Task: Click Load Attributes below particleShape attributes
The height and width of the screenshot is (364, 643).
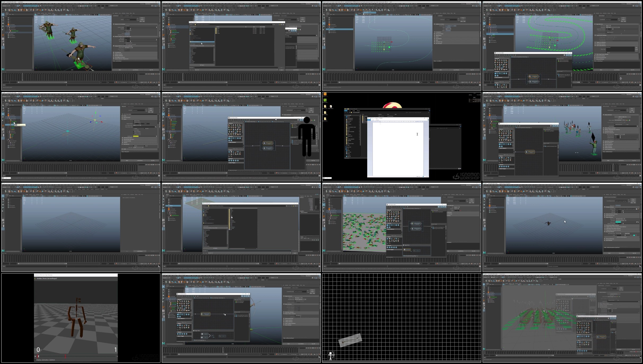Action: tap(135, 70)
